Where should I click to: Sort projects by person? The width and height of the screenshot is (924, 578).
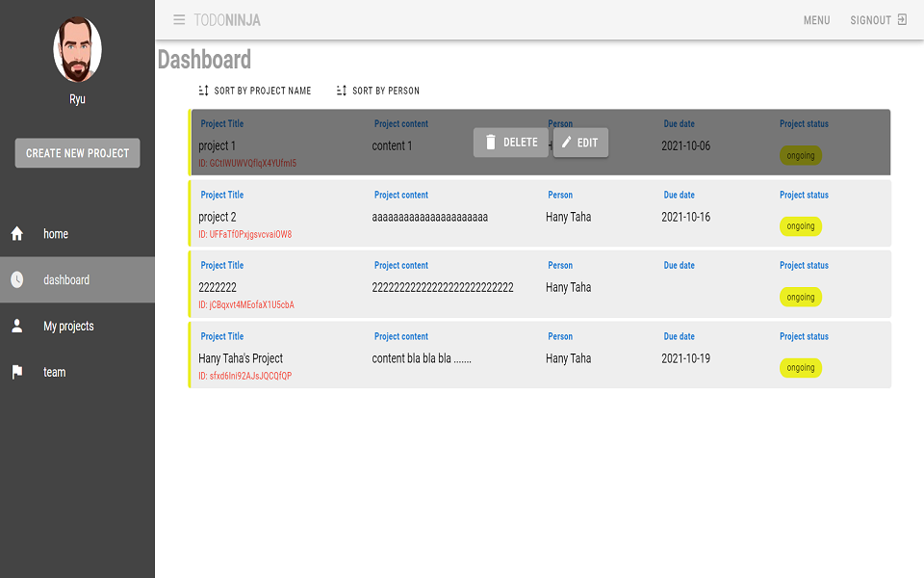coord(377,92)
